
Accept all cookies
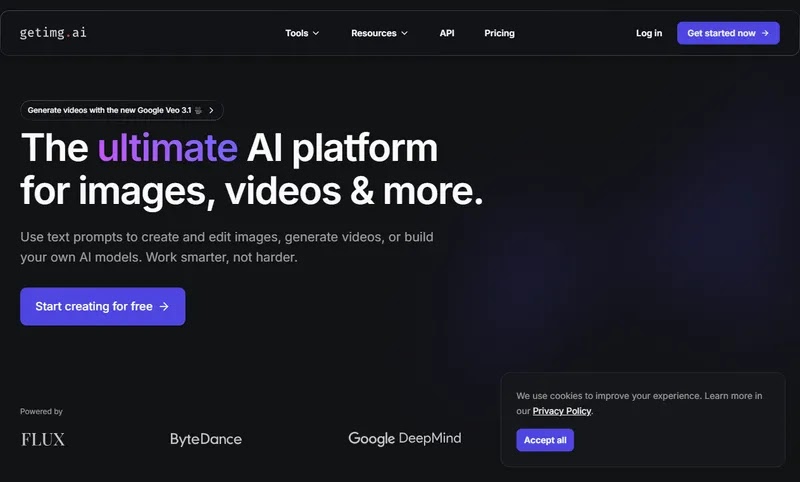(545, 440)
